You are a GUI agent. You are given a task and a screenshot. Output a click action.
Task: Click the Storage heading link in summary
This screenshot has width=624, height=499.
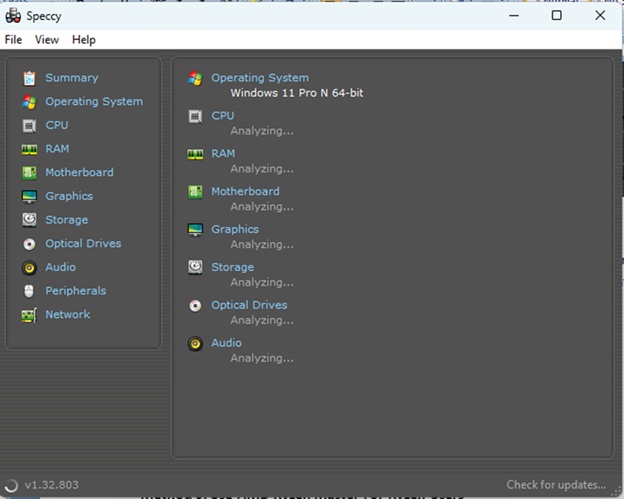(x=232, y=267)
